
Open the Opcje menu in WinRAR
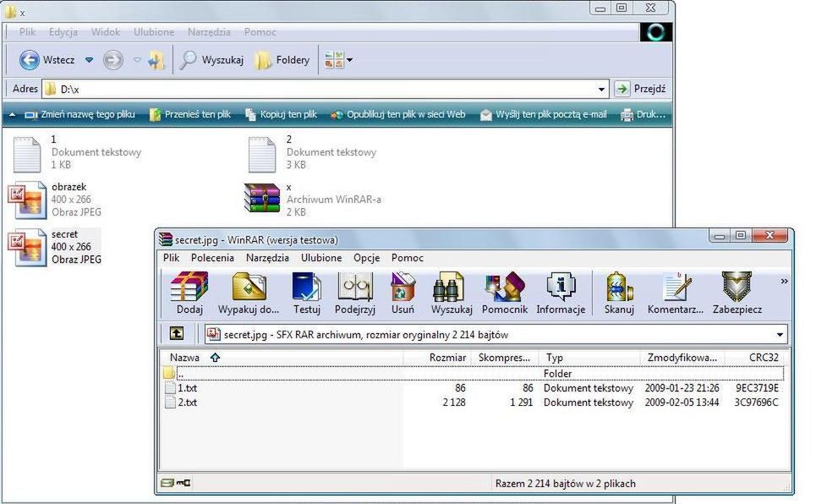[x=366, y=258]
